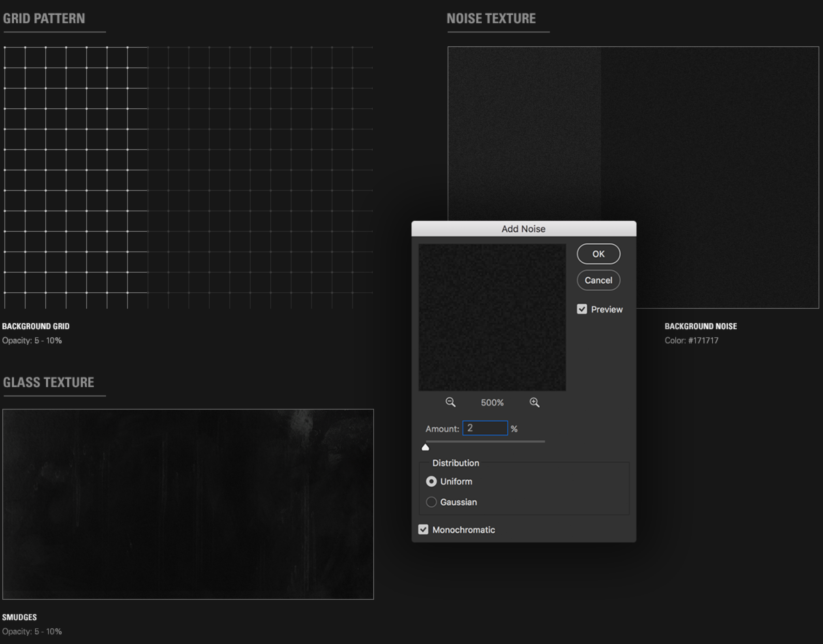Viewport: 823px width, 644px height.
Task: Click the Amount slider track
Action: click(490, 441)
